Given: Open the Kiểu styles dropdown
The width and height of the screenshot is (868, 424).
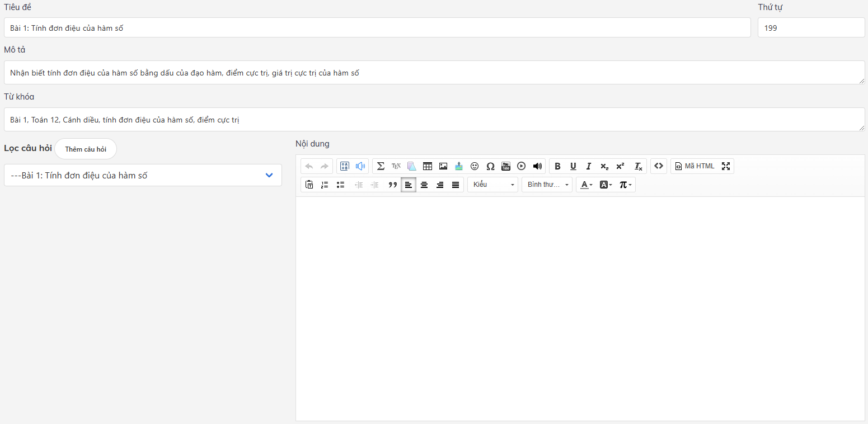Looking at the screenshot, I should [493, 185].
